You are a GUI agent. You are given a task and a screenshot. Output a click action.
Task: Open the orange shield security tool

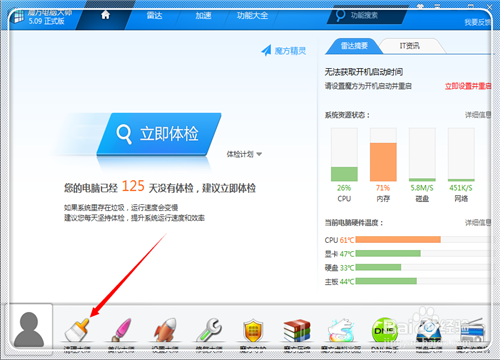[253, 330]
